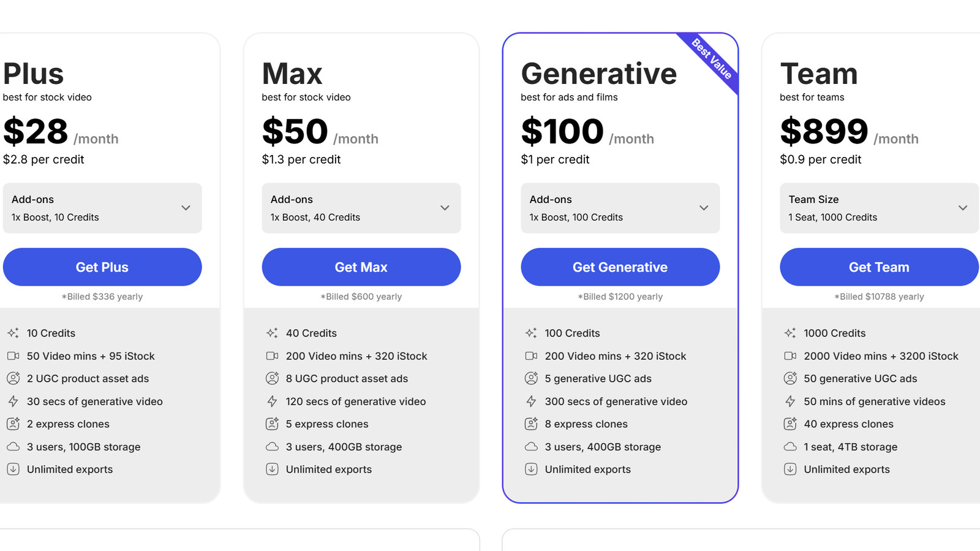Click the sparkle icon next to 1000 Credits
The height and width of the screenshot is (551, 980).
click(x=790, y=332)
